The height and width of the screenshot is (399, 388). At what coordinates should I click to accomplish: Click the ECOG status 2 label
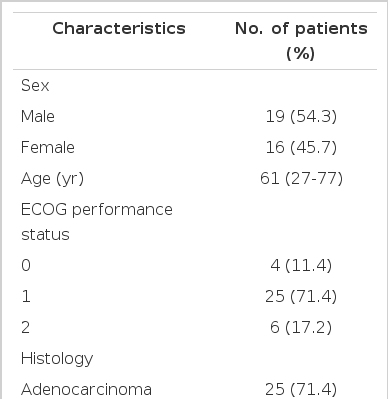pyautogui.click(x=26, y=327)
